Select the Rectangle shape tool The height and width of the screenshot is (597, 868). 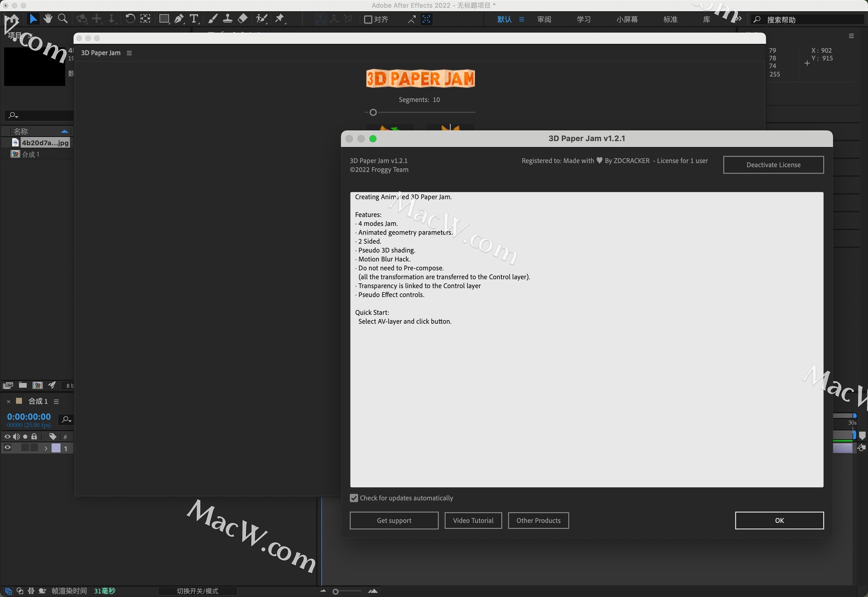point(164,19)
